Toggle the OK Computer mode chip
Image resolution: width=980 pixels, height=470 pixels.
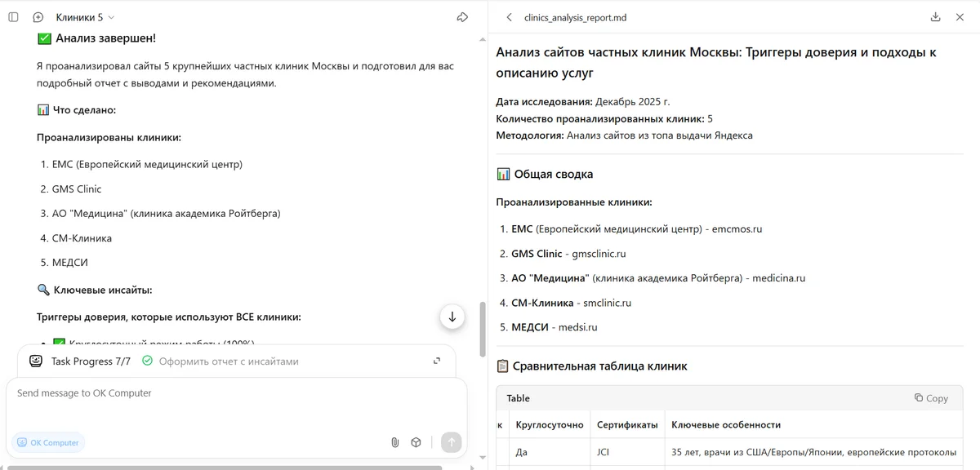coord(48,442)
